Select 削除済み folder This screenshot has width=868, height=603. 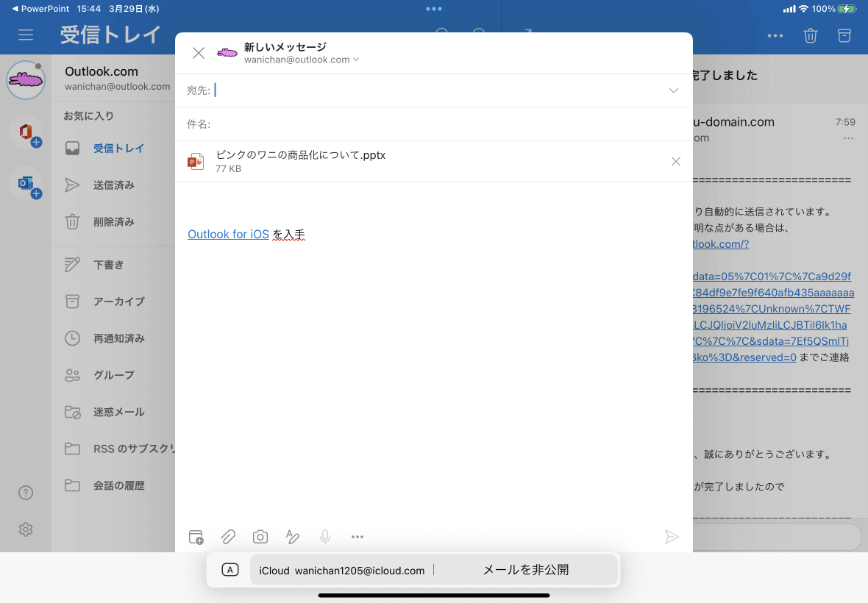(x=113, y=222)
